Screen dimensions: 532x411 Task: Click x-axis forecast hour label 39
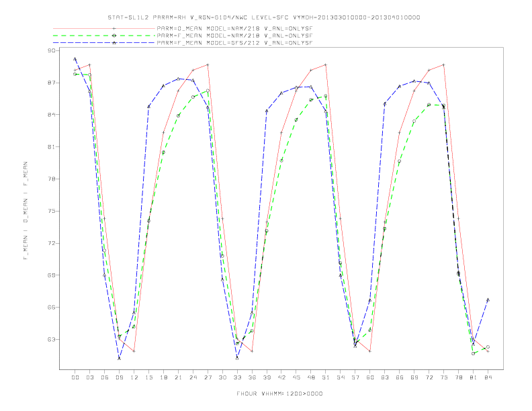[267, 377]
